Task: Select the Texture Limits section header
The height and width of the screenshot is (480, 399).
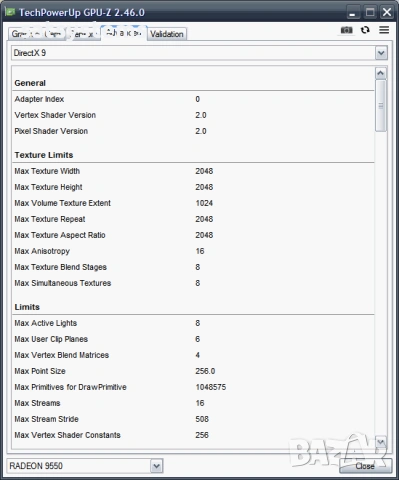Action: [x=44, y=155]
